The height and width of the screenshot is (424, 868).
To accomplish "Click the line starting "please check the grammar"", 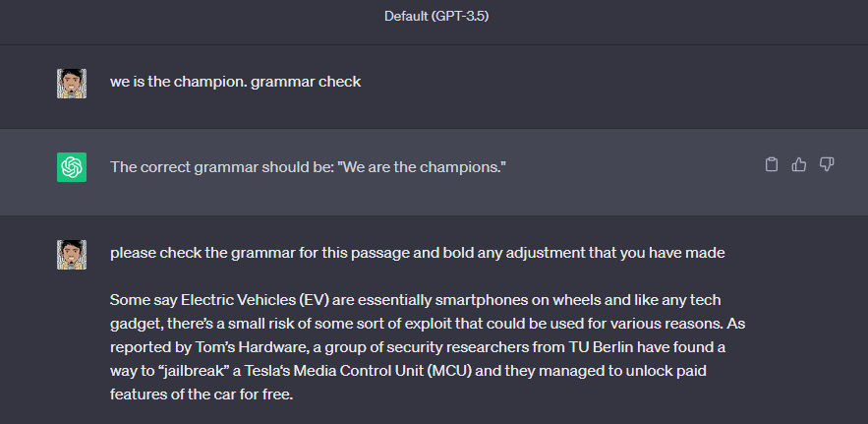I will pos(418,253).
